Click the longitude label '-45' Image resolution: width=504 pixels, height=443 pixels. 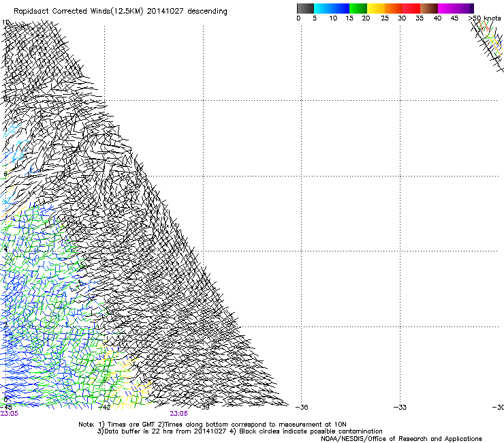[x=6, y=408]
